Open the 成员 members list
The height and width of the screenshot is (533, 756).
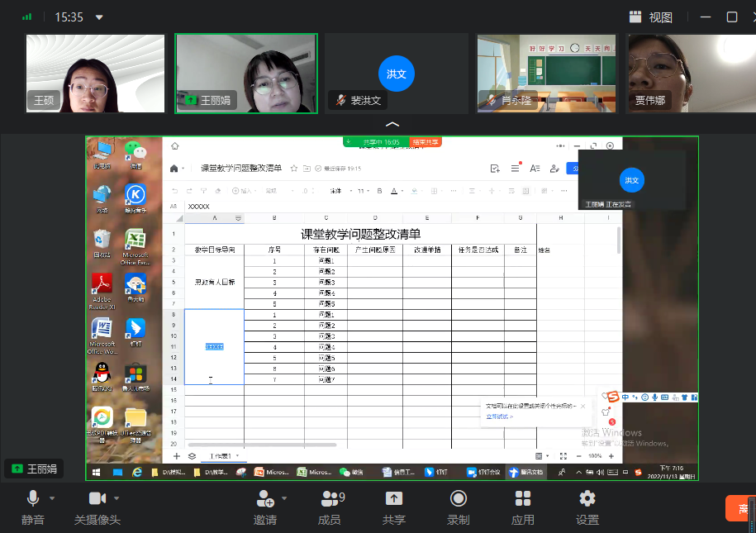[x=330, y=499]
